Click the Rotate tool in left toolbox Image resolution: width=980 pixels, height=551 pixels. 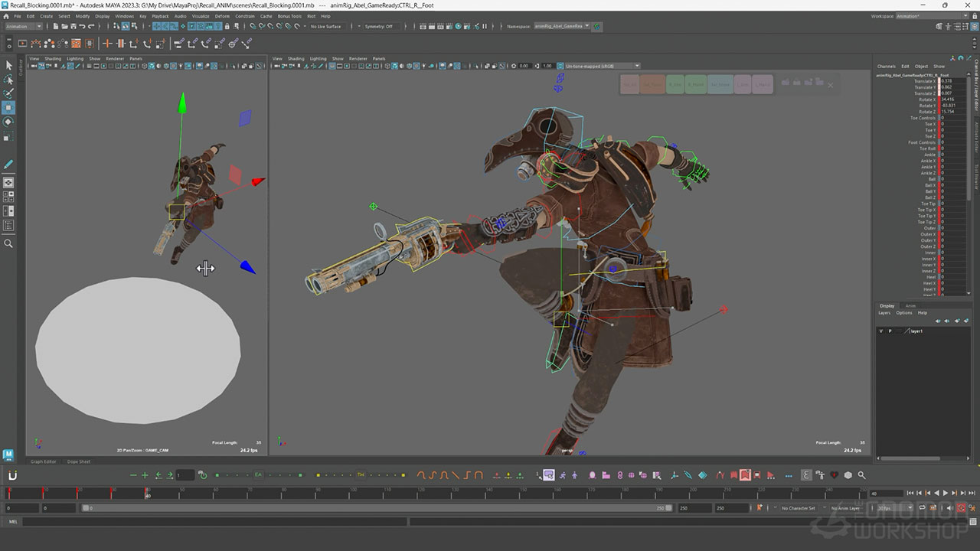pos(9,122)
